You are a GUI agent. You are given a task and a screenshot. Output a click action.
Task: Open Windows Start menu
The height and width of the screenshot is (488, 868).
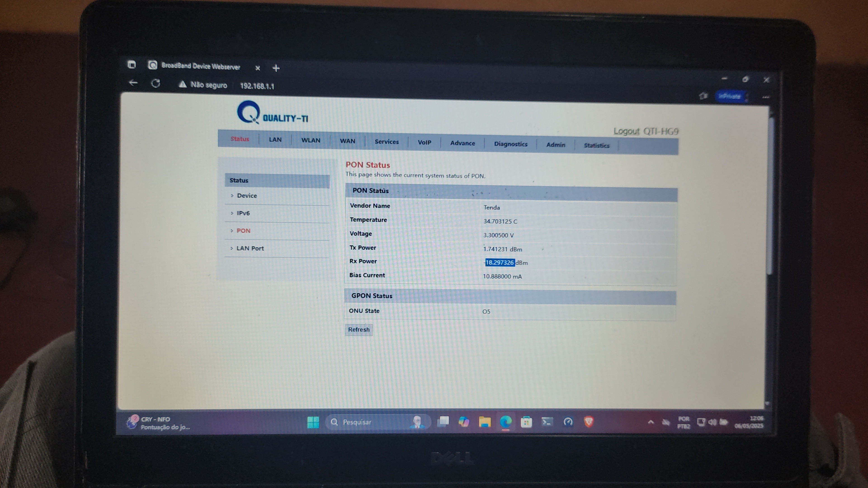pyautogui.click(x=313, y=422)
